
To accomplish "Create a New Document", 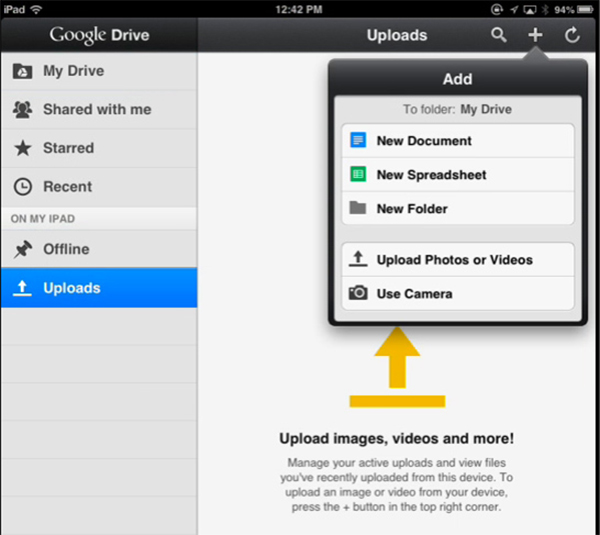I will click(458, 140).
